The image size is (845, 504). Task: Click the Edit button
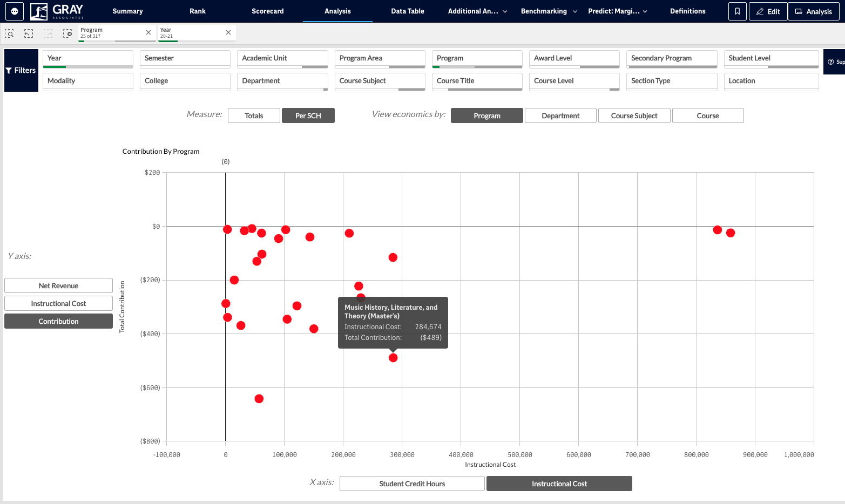[768, 11]
